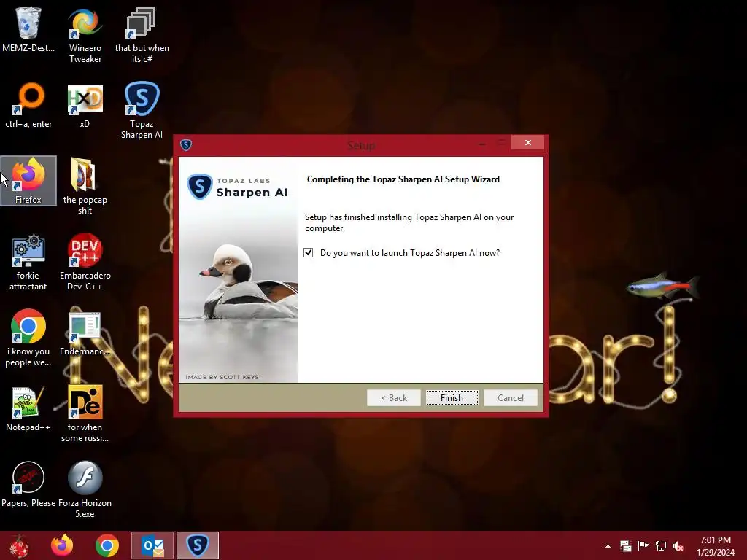Open the Action Center flag icon

click(643, 546)
